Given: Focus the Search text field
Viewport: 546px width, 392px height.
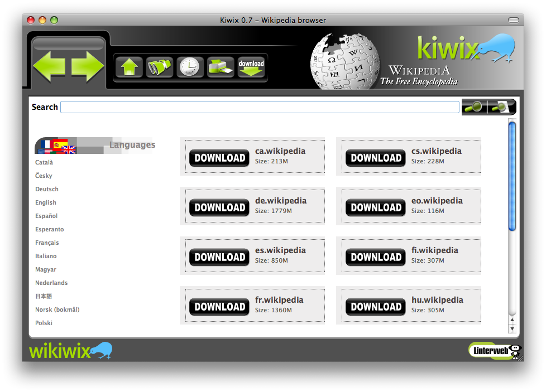Looking at the screenshot, I should click(260, 107).
